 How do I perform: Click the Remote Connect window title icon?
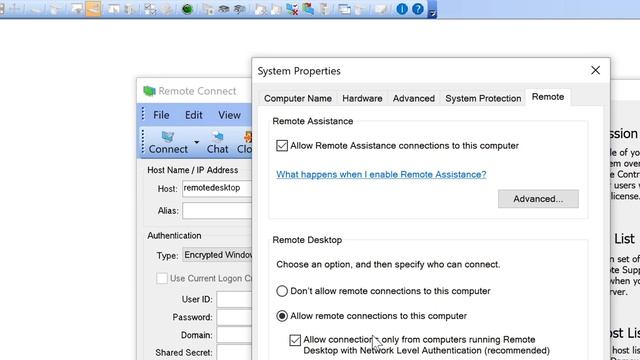[149, 91]
